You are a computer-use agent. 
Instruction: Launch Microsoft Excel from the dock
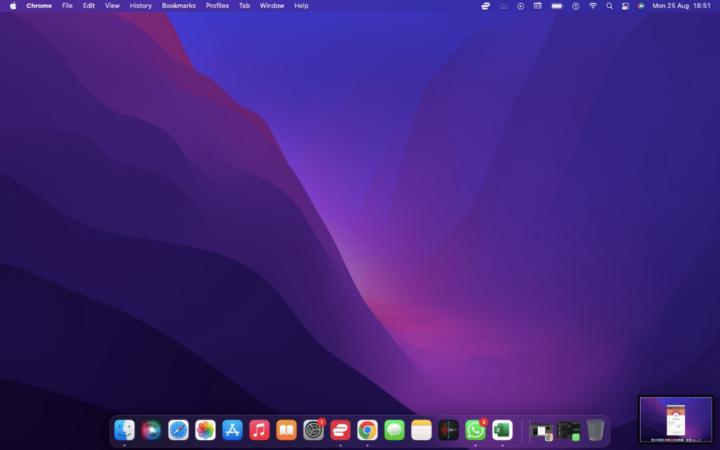(x=502, y=430)
